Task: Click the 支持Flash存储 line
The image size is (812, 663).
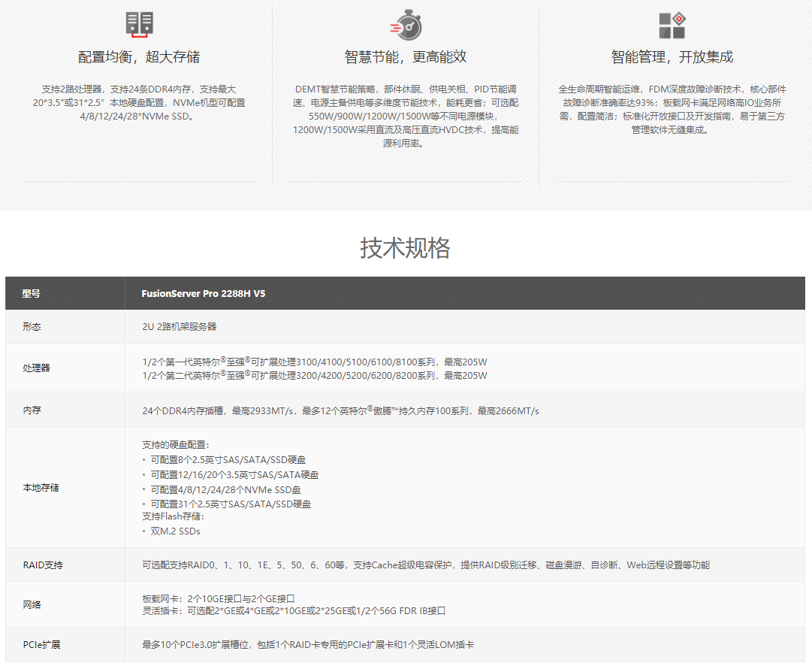Action: (174, 516)
